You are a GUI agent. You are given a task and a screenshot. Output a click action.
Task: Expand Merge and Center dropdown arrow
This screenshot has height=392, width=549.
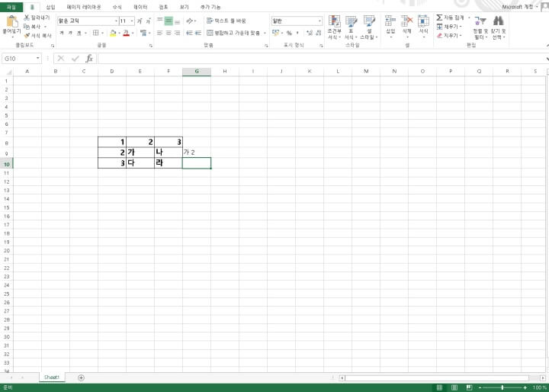coord(265,33)
